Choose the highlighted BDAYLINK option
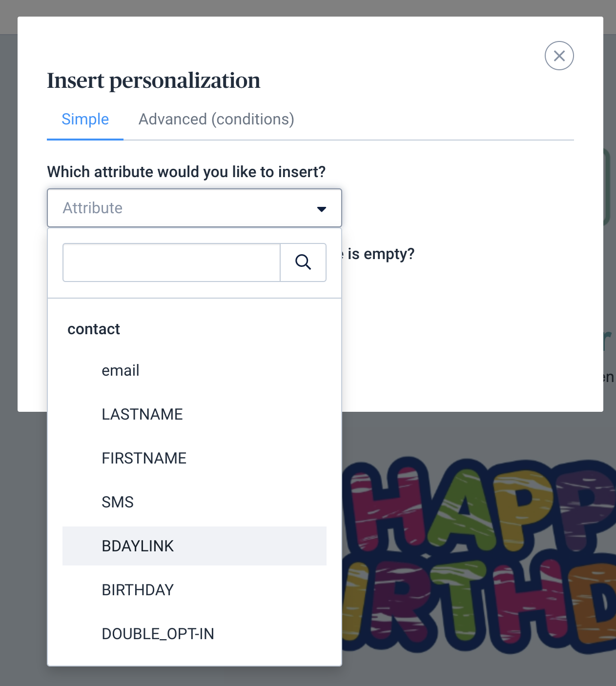Viewport: 616px width, 686px height. (138, 546)
